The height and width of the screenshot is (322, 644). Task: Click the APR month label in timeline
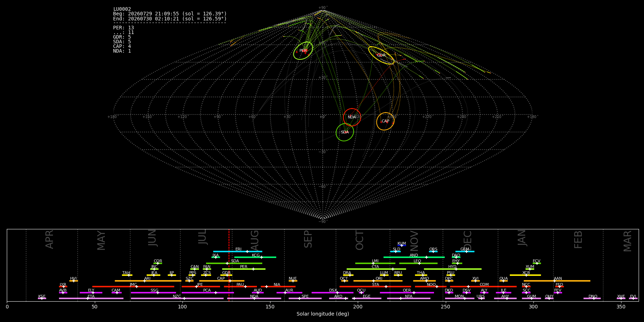tap(49, 239)
